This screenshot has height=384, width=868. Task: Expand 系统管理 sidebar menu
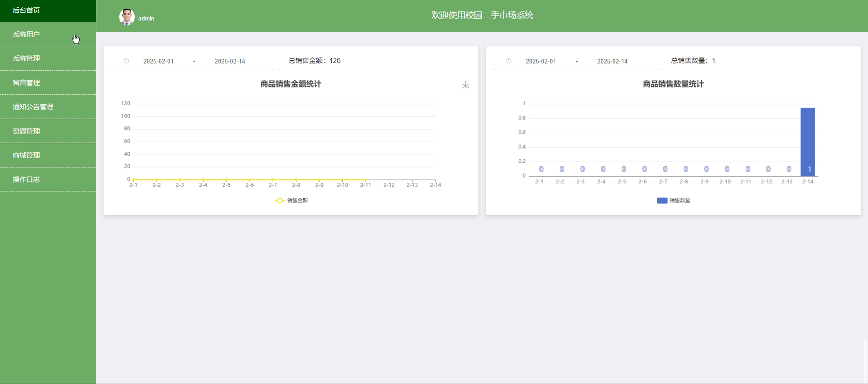point(26,58)
